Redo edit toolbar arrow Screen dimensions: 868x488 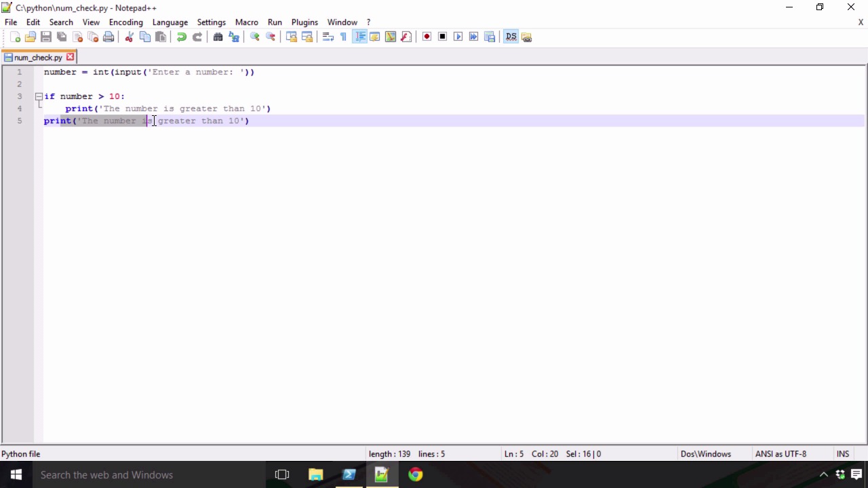(197, 37)
